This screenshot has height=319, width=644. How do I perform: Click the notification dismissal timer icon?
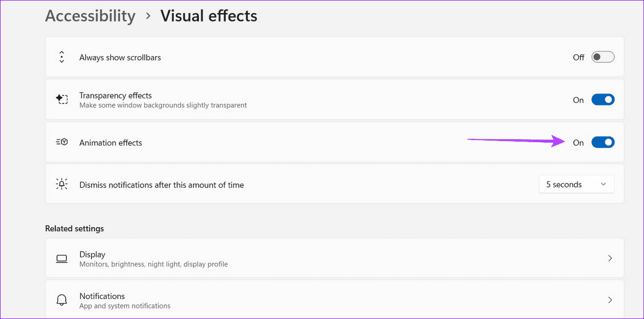click(x=61, y=184)
